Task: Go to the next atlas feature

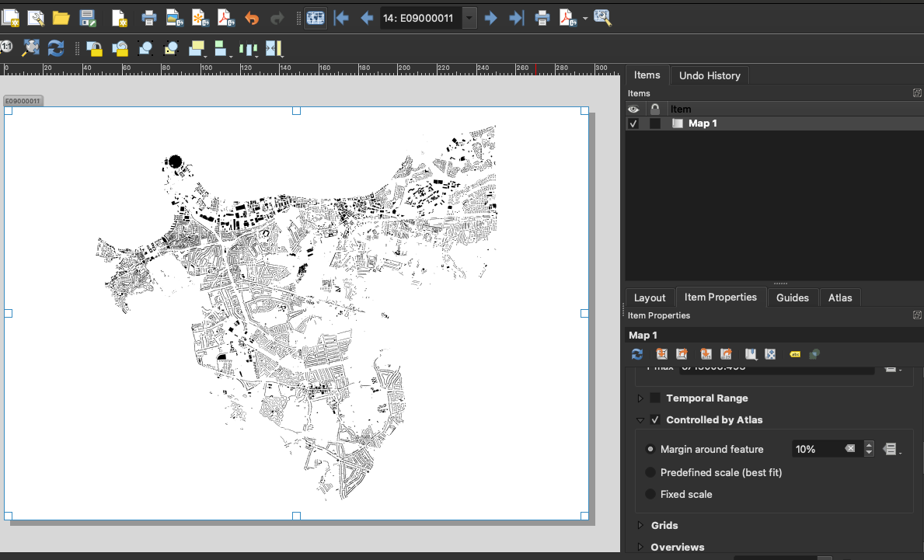Action: [490, 17]
